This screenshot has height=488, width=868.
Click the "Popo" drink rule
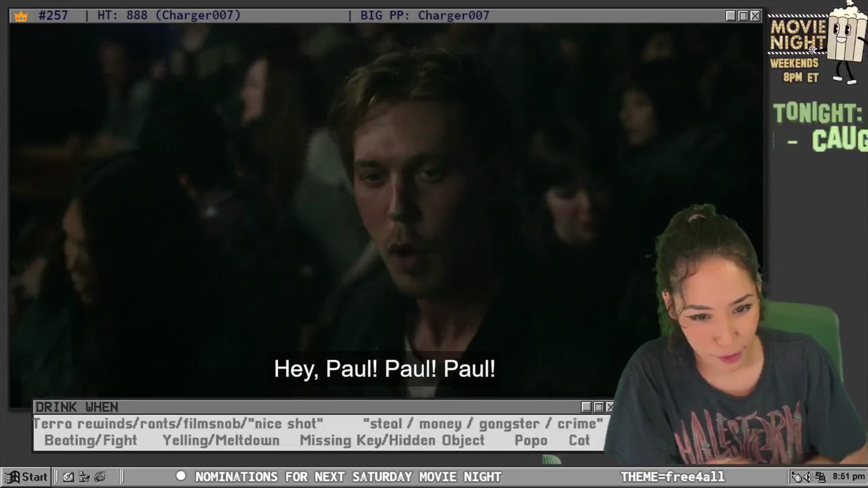[x=531, y=441]
